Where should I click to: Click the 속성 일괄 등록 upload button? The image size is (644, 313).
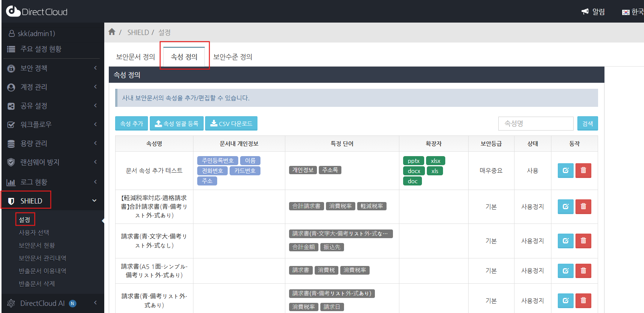coord(177,123)
